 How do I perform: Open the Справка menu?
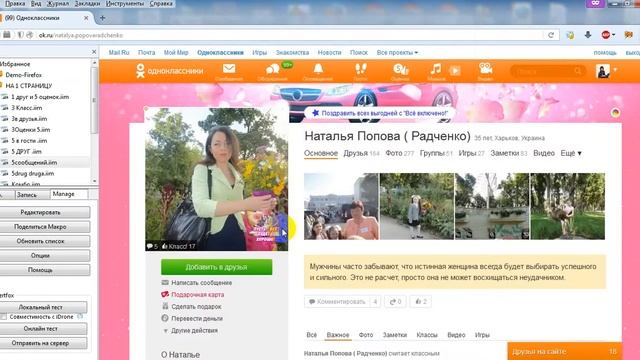click(x=161, y=4)
